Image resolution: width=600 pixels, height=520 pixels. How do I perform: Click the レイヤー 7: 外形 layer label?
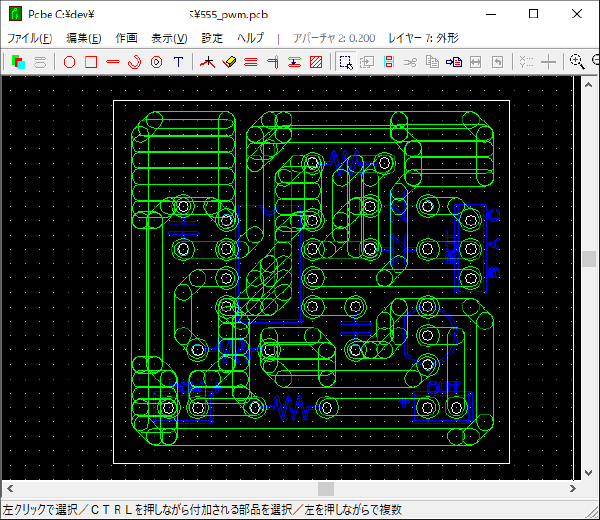pyautogui.click(x=423, y=38)
